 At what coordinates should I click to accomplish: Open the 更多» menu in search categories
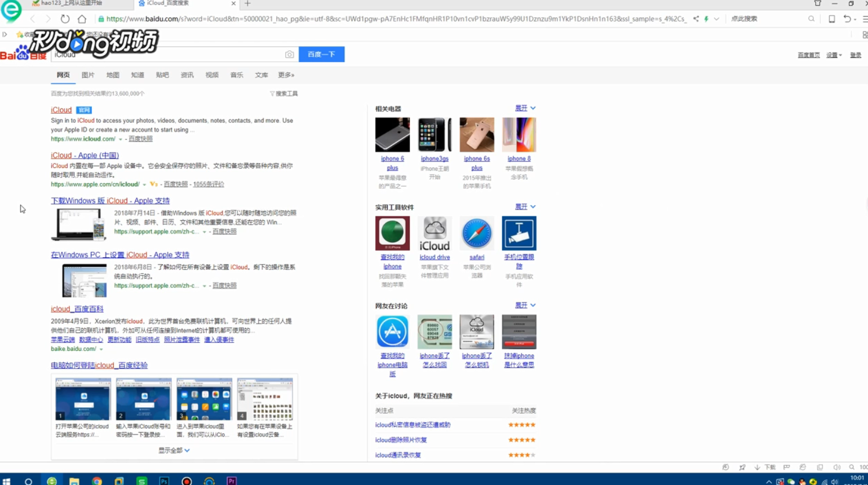[x=286, y=75]
